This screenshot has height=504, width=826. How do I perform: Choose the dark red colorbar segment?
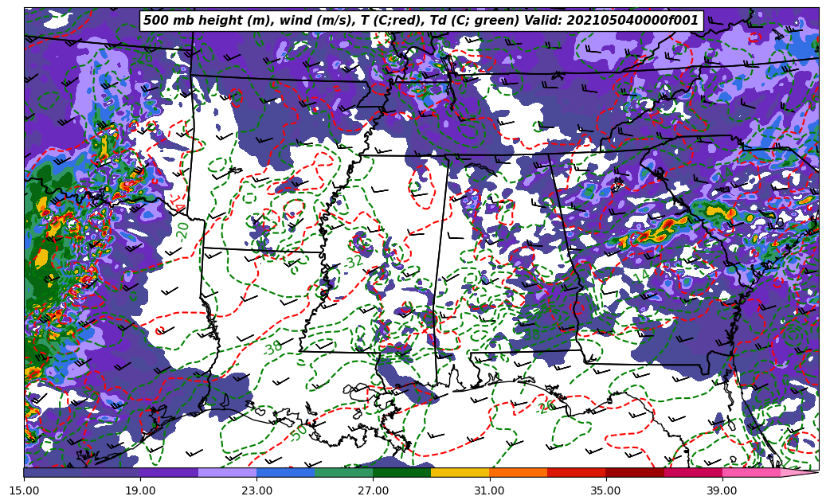pyautogui.click(x=634, y=472)
